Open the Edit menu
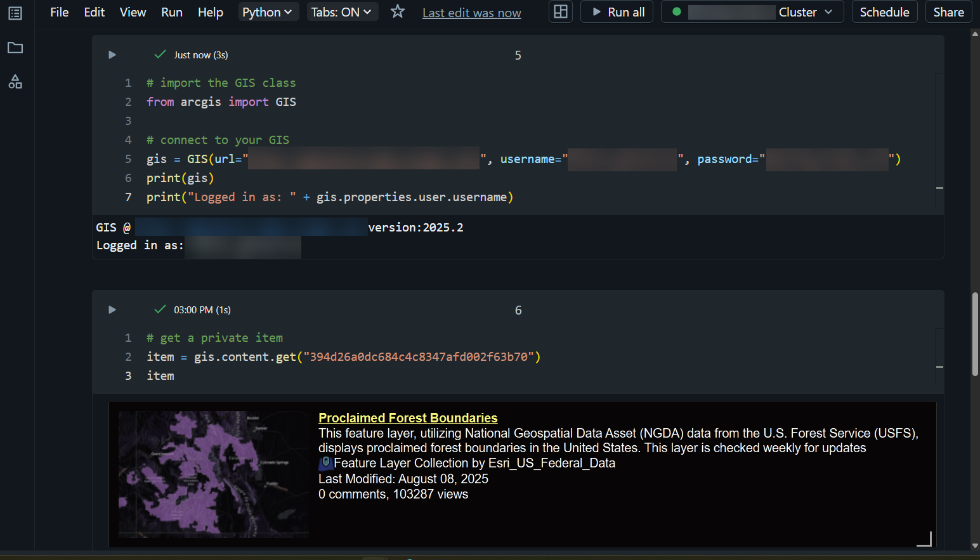 click(x=94, y=12)
